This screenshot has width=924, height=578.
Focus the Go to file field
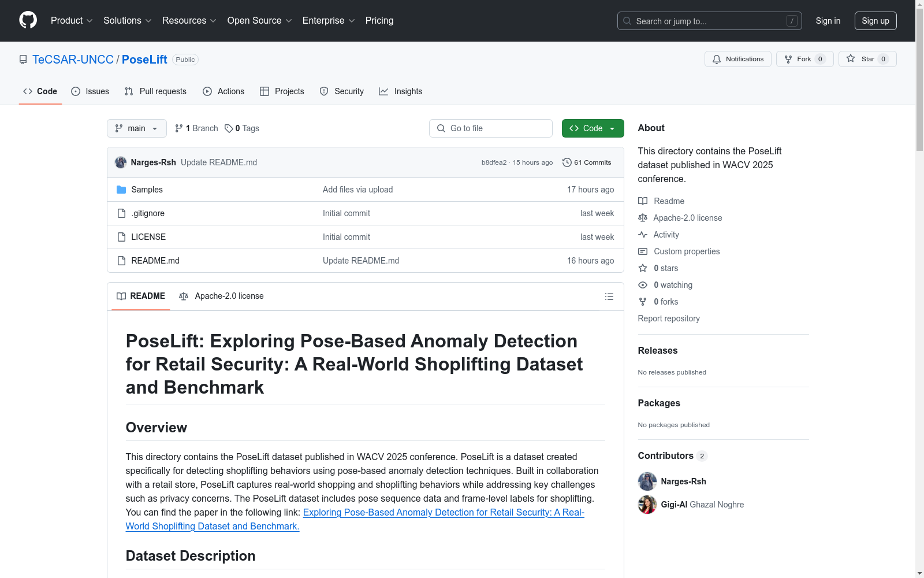(x=491, y=128)
